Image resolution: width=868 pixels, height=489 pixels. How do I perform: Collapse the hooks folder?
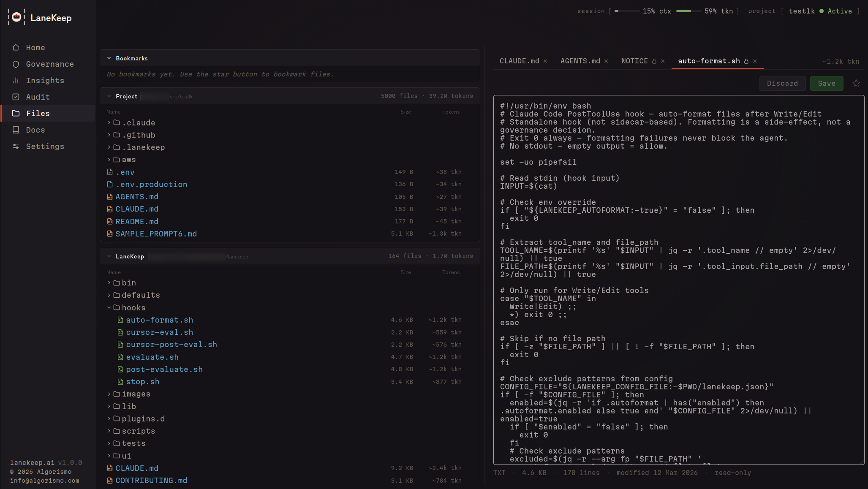109,307
